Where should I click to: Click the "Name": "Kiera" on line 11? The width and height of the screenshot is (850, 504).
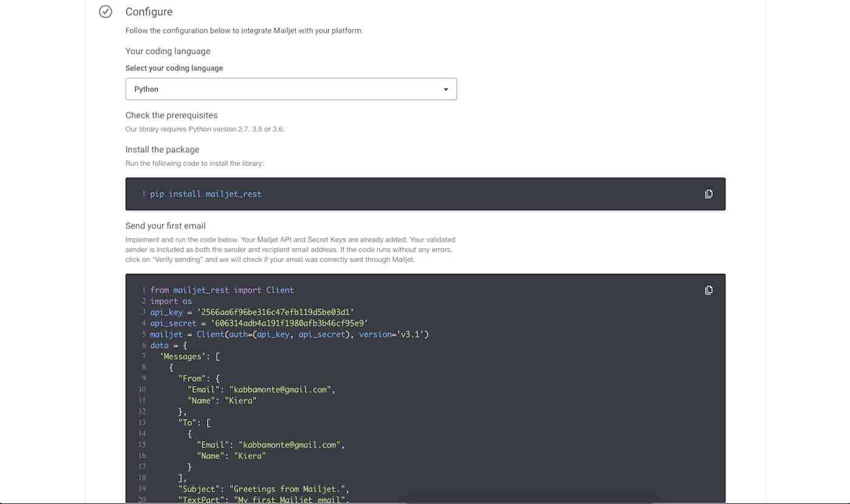(222, 401)
